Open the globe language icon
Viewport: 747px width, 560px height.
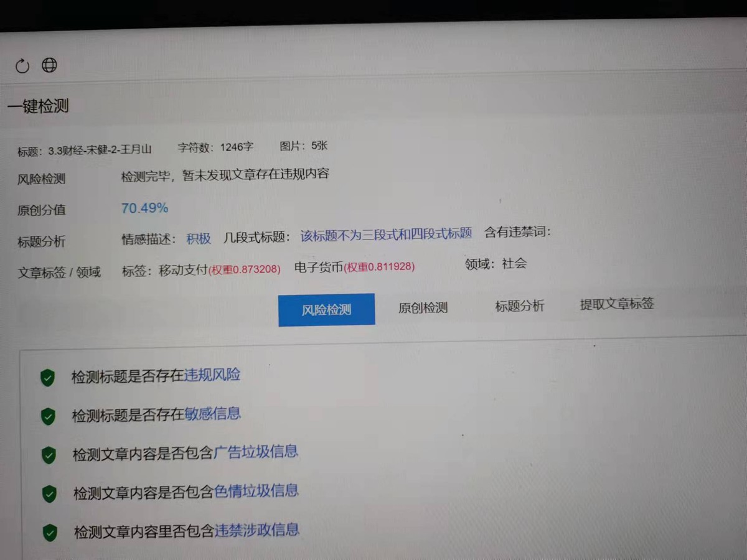coord(49,65)
